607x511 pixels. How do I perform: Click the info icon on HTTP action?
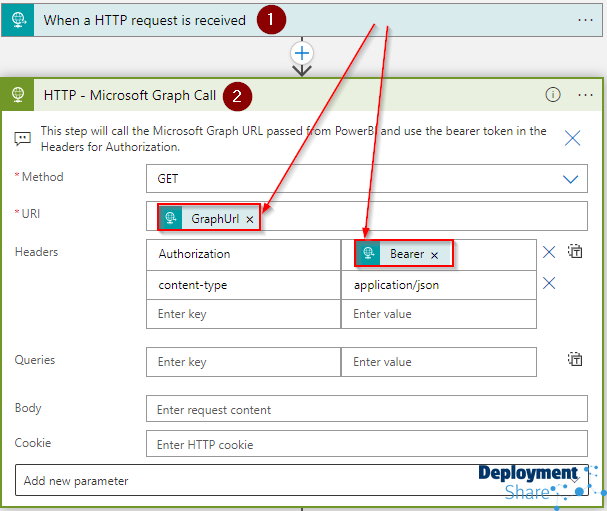point(553,95)
